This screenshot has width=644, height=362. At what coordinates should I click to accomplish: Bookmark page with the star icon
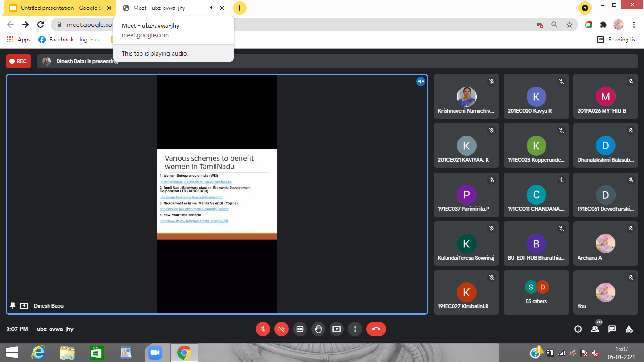pos(570,25)
